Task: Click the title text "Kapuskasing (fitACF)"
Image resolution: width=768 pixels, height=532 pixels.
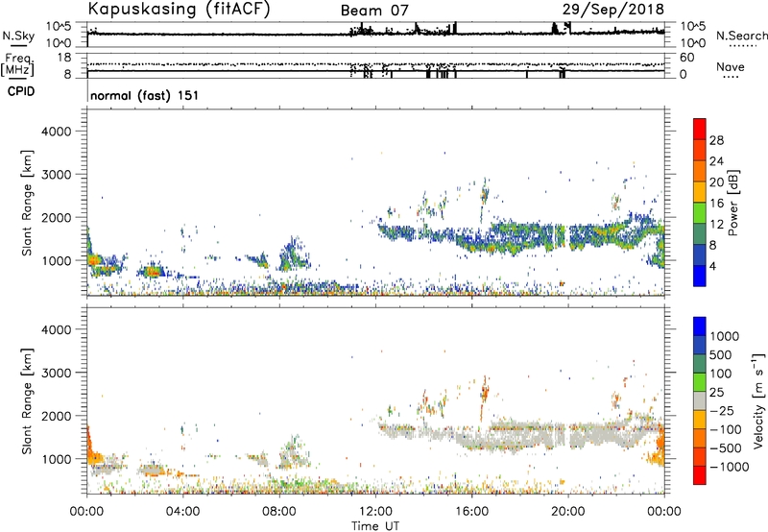Action: 179,9
